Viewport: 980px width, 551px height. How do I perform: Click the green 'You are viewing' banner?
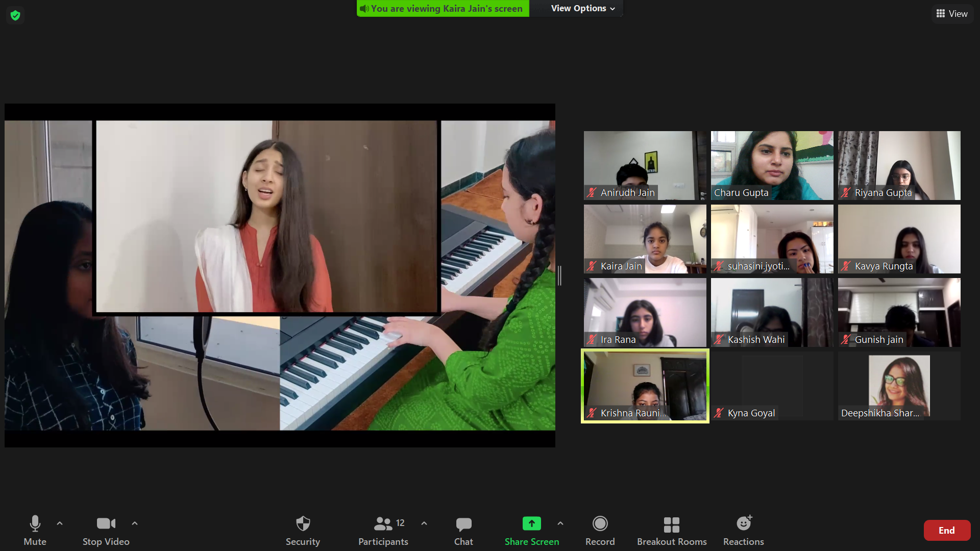click(x=443, y=9)
